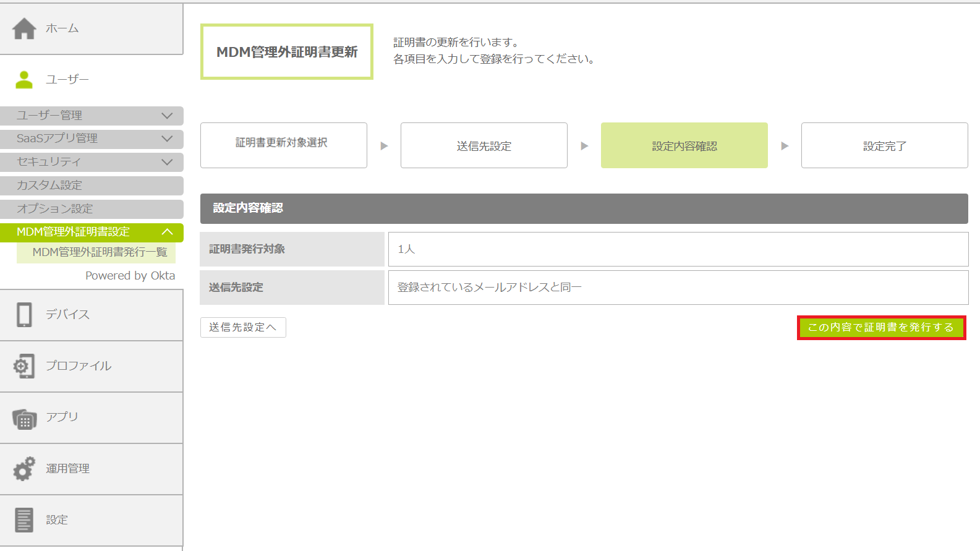Click この内容で証明書を発行する button
The height and width of the screenshot is (551, 980).
click(881, 327)
